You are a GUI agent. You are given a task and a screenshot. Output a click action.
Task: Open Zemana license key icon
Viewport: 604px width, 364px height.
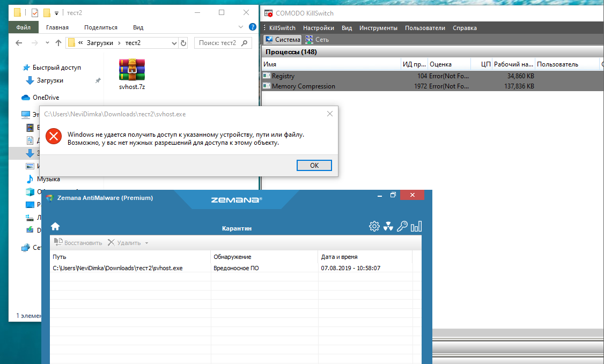click(x=402, y=226)
